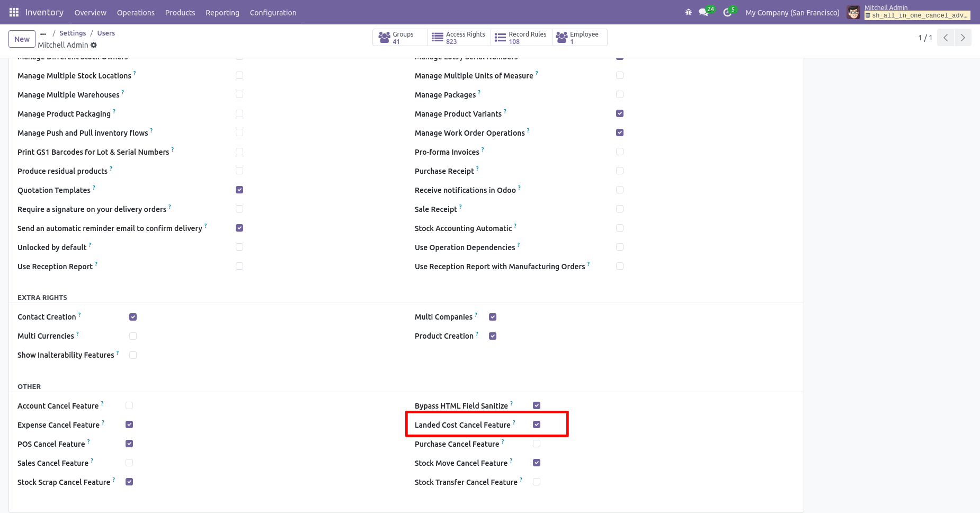Open the Reporting menu
The height and width of the screenshot is (513, 980).
coord(222,13)
